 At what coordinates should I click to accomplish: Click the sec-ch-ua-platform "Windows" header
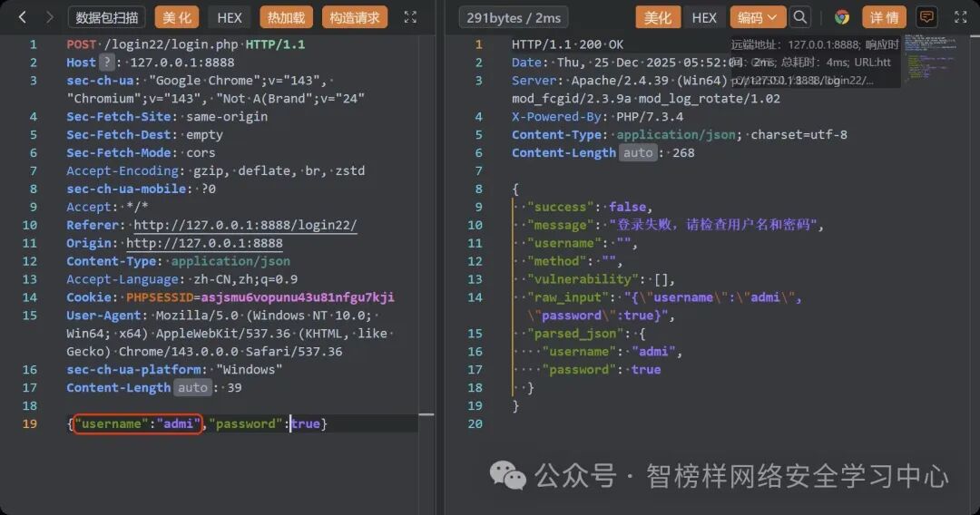(x=174, y=370)
